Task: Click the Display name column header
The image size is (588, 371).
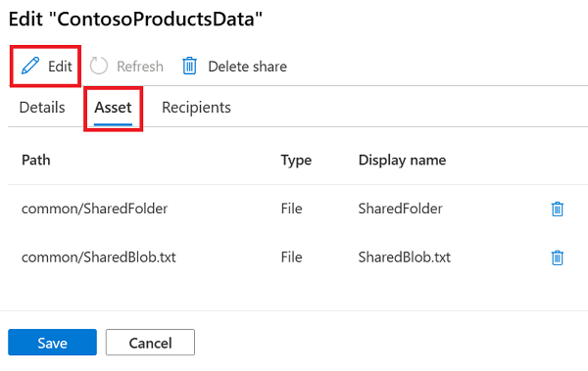Action: (x=403, y=161)
